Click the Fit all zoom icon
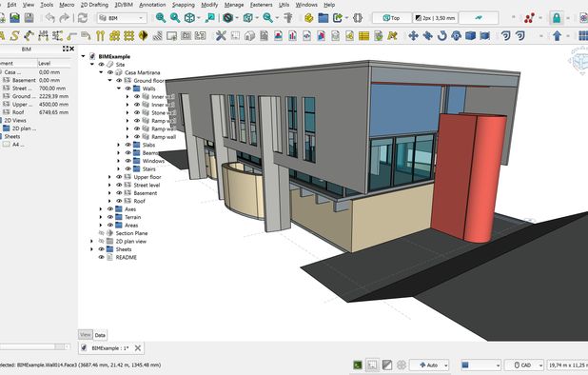Image resolution: width=588 pixels, height=375 pixels. pyautogui.click(x=161, y=18)
